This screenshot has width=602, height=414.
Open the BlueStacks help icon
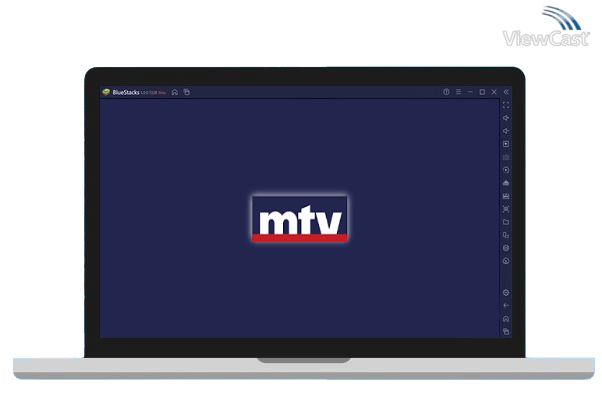point(446,92)
